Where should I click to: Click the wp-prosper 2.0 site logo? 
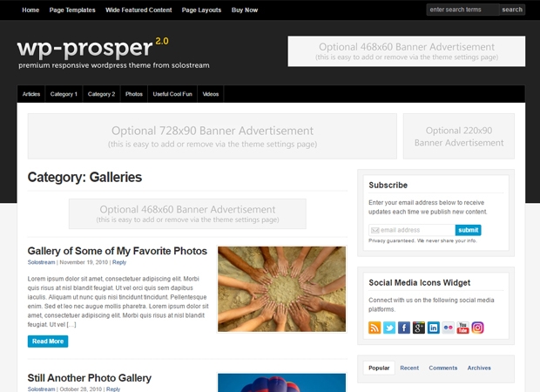93,48
